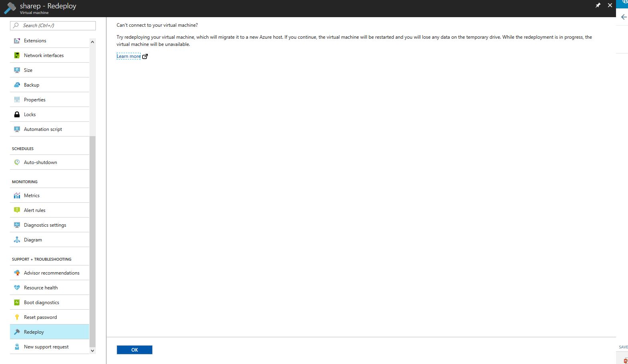The height and width of the screenshot is (364, 628).
Task: Select Automation script in sidebar
Action: [43, 129]
